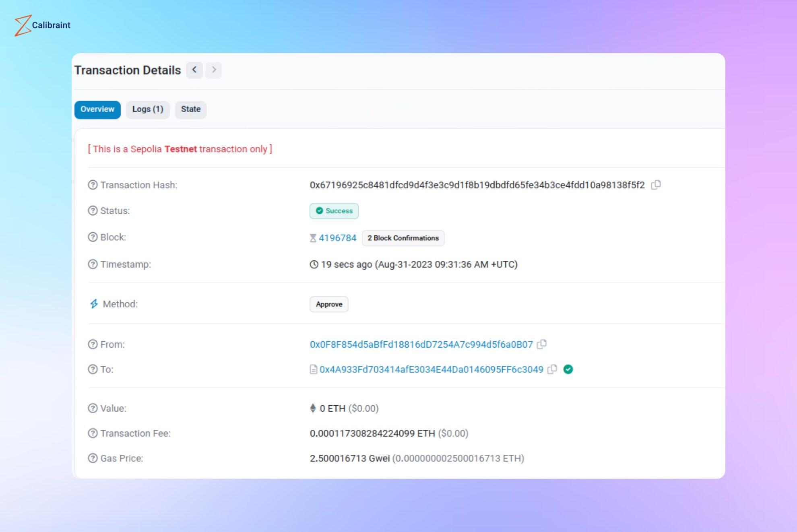Open block 4196784 details

pyautogui.click(x=337, y=238)
